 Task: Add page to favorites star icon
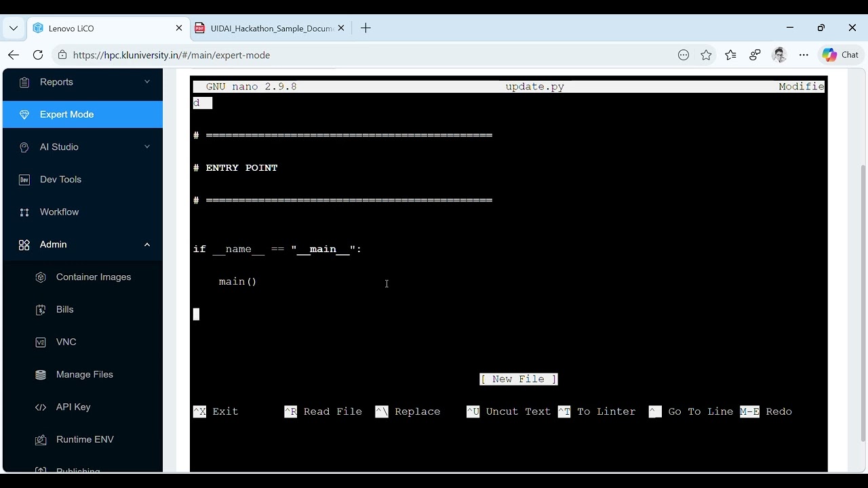pos(706,55)
